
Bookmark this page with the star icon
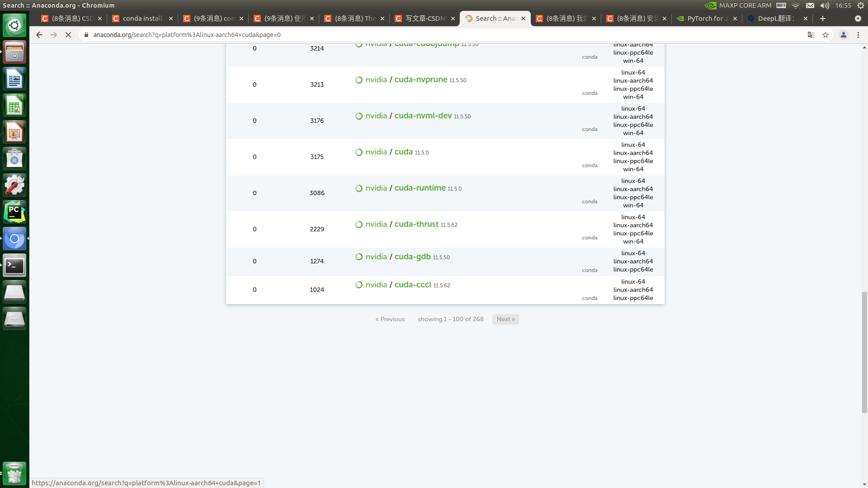pyautogui.click(x=826, y=35)
